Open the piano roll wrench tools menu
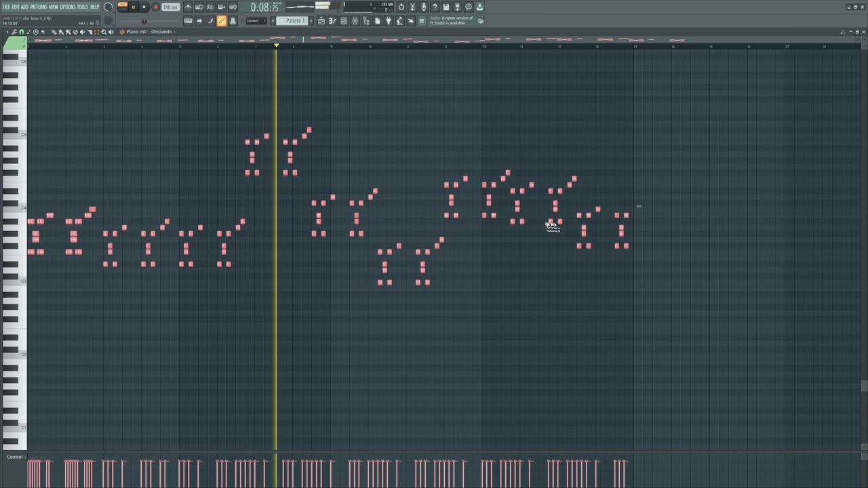 tap(14, 32)
